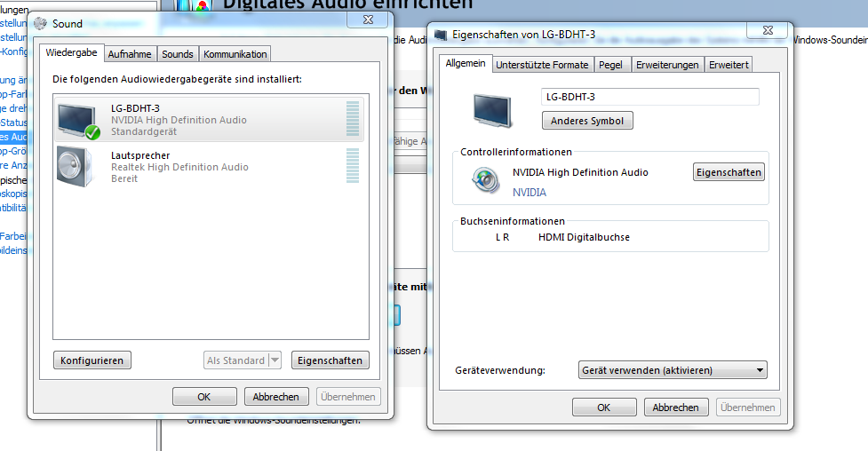Click the Anderes Symbol button
This screenshot has height=451, width=868.
click(587, 121)
